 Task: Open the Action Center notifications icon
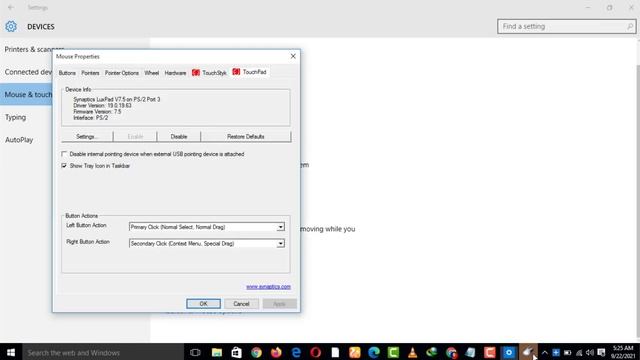point(601,353)
